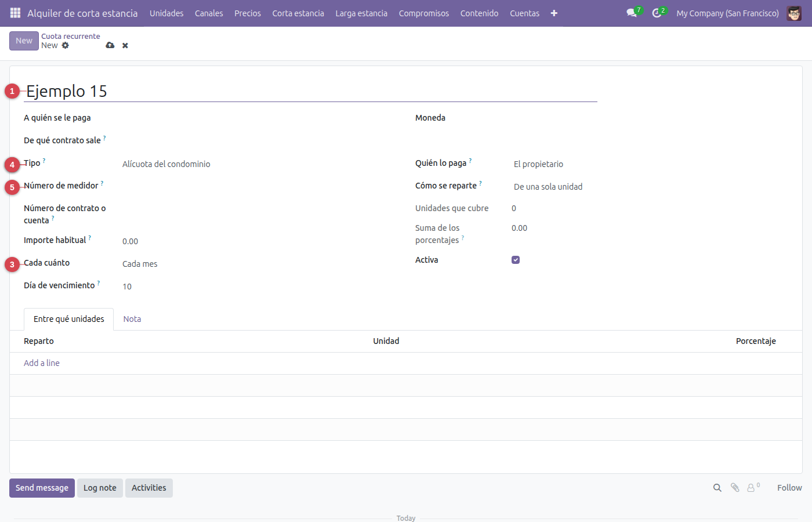
Task: Open the activities clock icon
Action: [x=657, y=13]
